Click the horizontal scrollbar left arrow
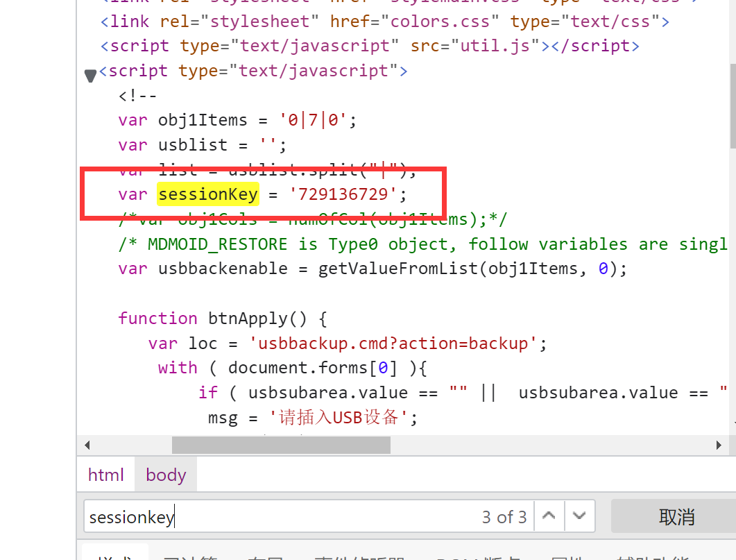736x560 pixels. coord(87,445)
